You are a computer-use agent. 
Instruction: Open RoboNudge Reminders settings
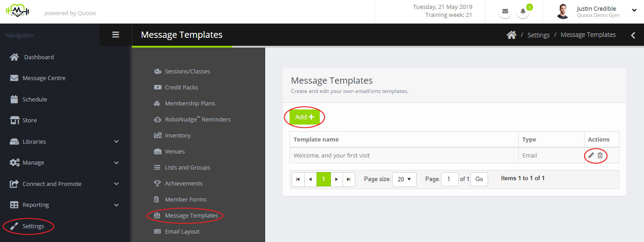tap(198, 119)
